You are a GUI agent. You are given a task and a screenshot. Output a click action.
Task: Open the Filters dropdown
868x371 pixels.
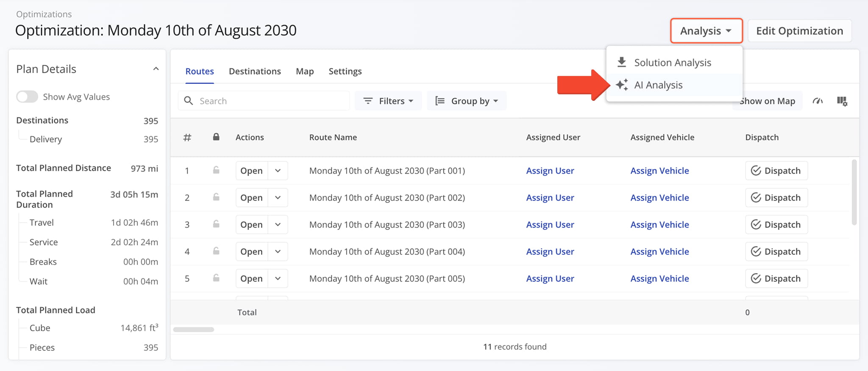388,101
